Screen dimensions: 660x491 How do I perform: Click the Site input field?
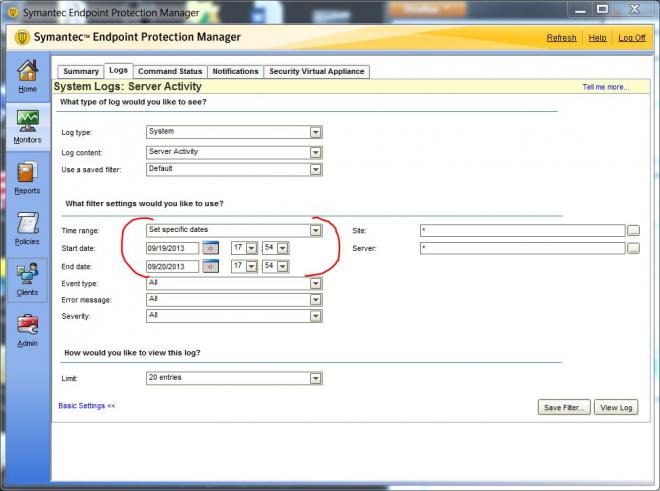coord(523,230)
